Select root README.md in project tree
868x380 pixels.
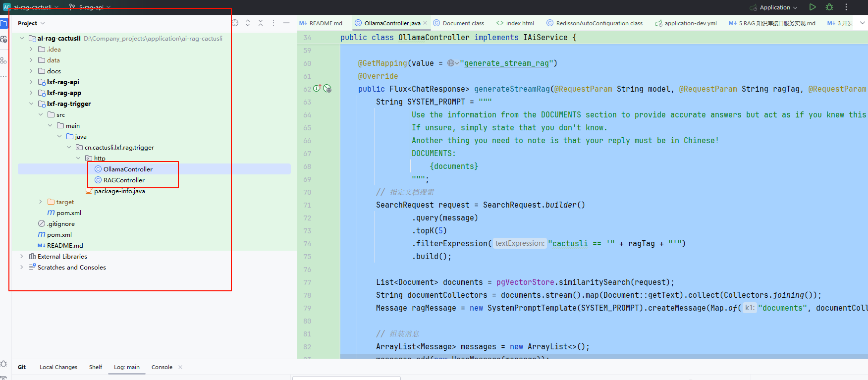click(65, 245)
